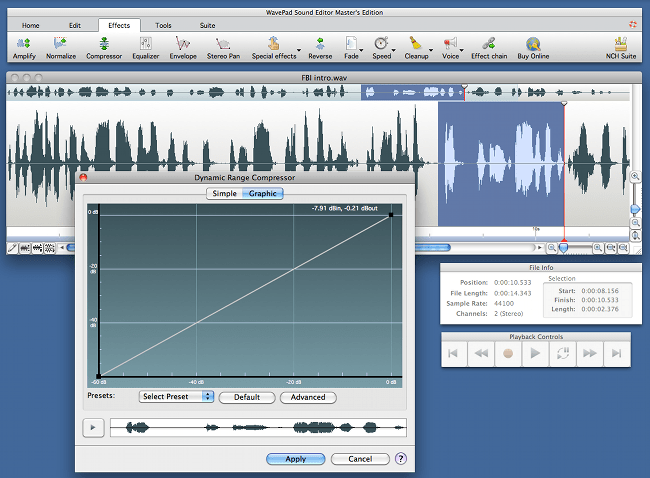This screenshot has height=478, width=650.
Task: Click Play in Playback Controls
Action: pos(535,353)
